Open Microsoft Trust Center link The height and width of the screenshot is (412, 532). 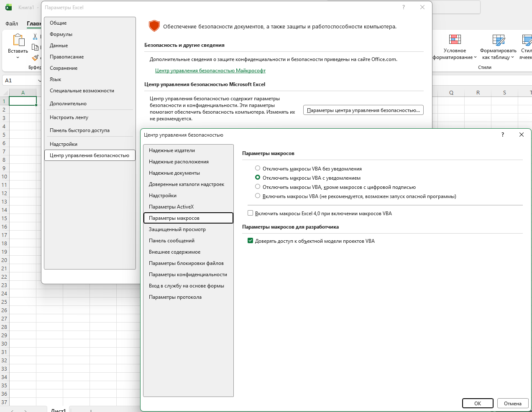point(210,71)
